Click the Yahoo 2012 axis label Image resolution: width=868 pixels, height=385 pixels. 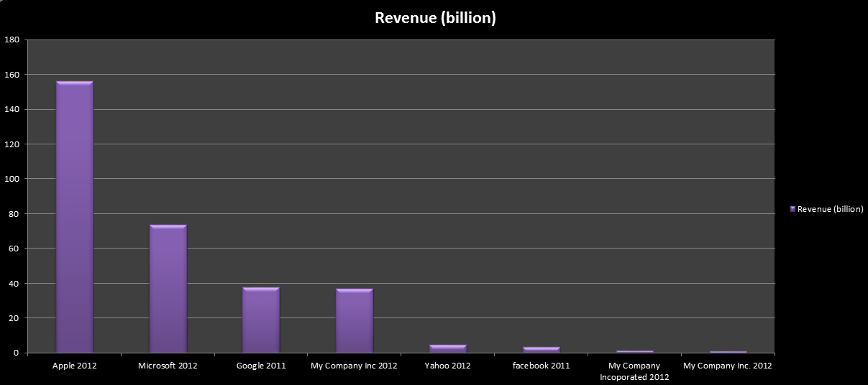tap(447, 366)
